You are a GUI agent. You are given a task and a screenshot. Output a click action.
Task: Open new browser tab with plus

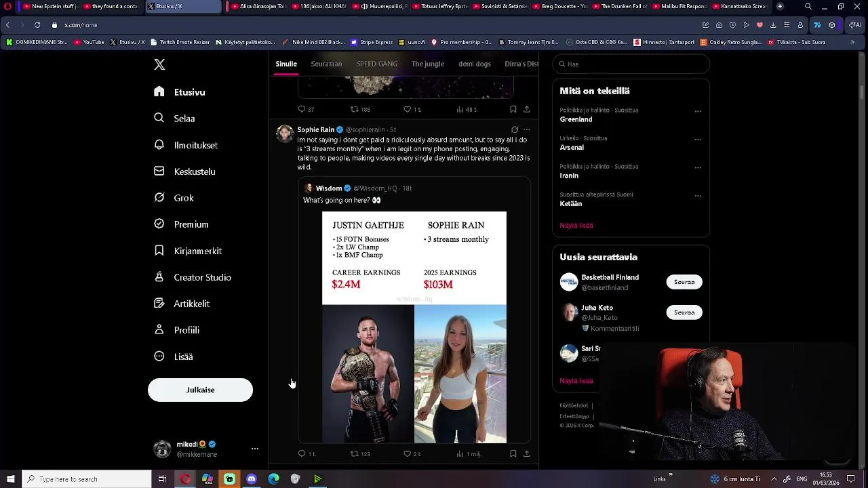tap(780, 6)
